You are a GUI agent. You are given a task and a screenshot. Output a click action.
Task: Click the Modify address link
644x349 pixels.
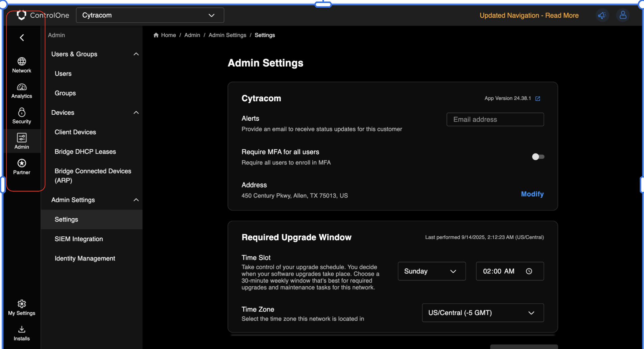pyautogui.click(x=532, y=194)
